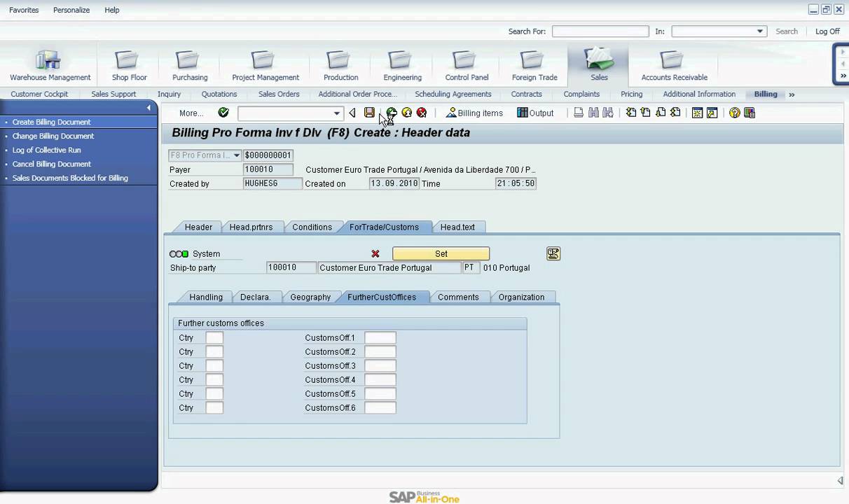This screenshot has height=504, width=849.
Task: Expand the F8 Pro Forma billing type dropdown
Action: [236, 155]
